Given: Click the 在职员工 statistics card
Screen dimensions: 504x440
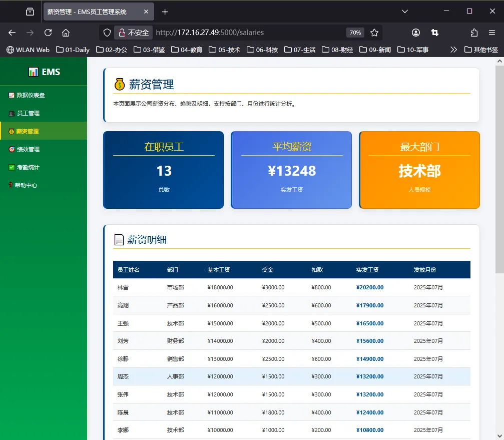Looking at the screenshot, I should tap(163, 170).
